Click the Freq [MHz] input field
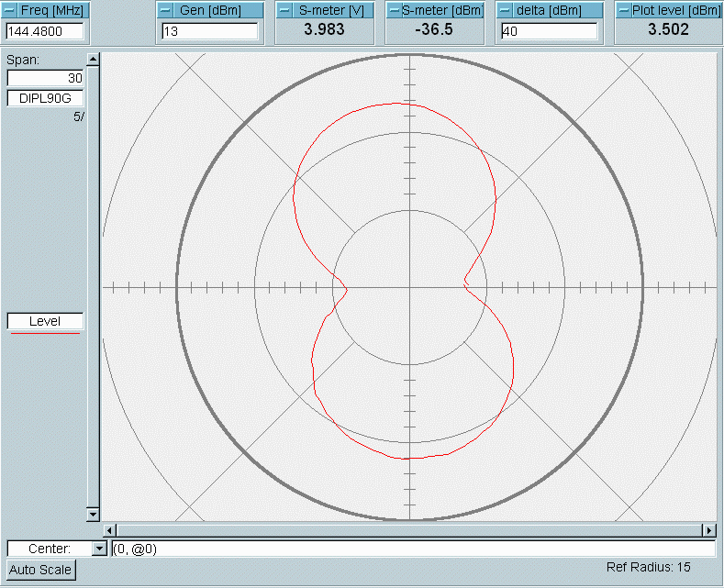The width and height of the screenshot is (724, 588). click(x=45, y=31)
